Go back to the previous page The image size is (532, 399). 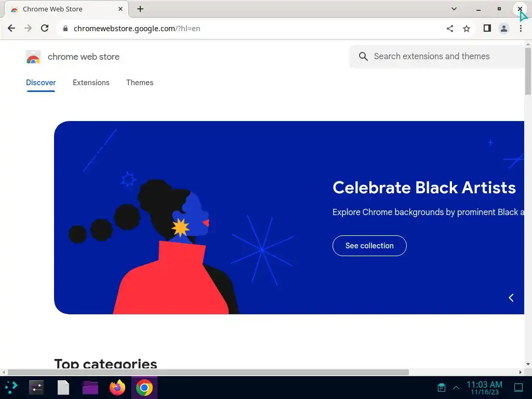[11, 28]
